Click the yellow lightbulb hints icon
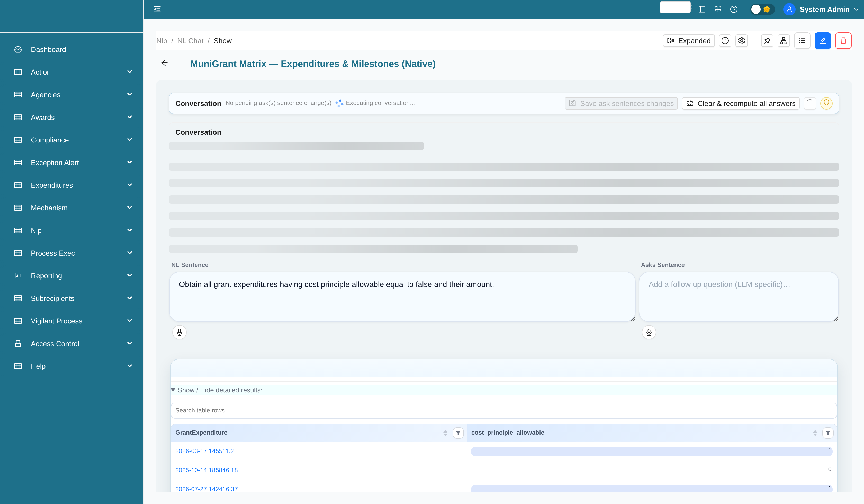Screen dimensions: 864x504 [826, 103]
